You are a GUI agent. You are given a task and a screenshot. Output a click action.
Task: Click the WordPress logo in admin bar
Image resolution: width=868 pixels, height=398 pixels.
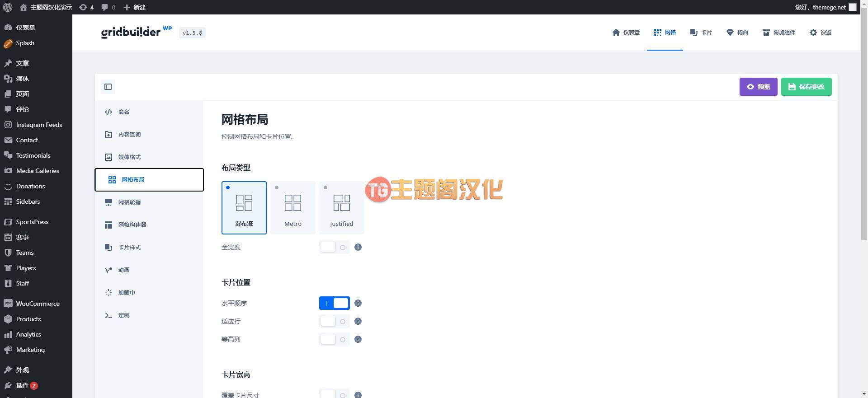pyautogui.click(x=7, y=7)
